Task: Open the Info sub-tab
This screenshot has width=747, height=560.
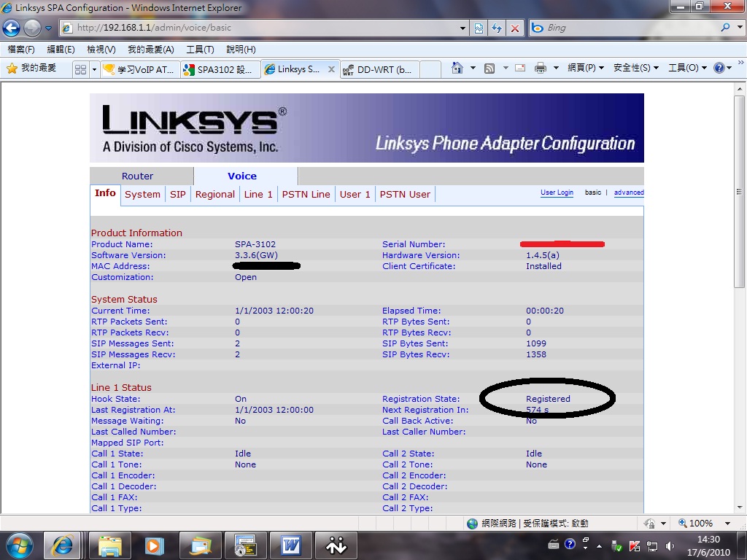Action: click(105, 193)
